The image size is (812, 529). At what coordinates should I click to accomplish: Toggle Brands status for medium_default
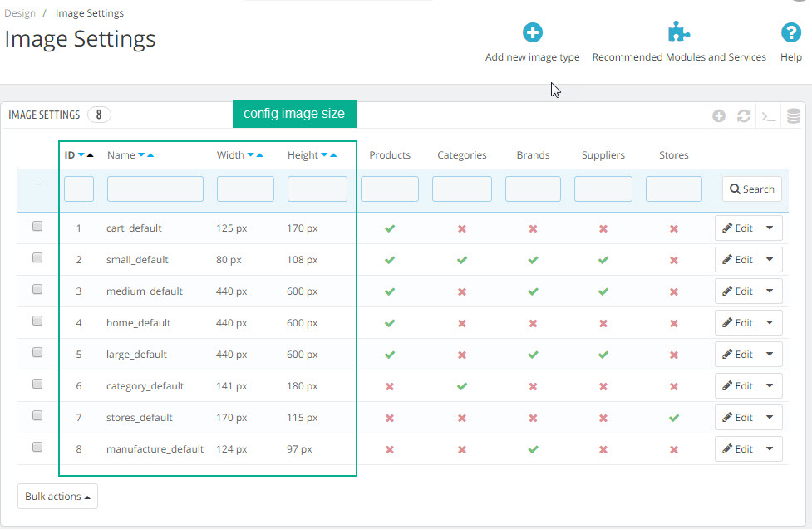[x=533, y=291]
